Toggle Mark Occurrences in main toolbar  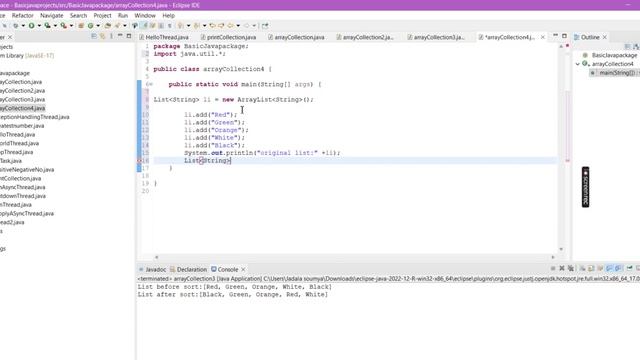pos(144,26)
